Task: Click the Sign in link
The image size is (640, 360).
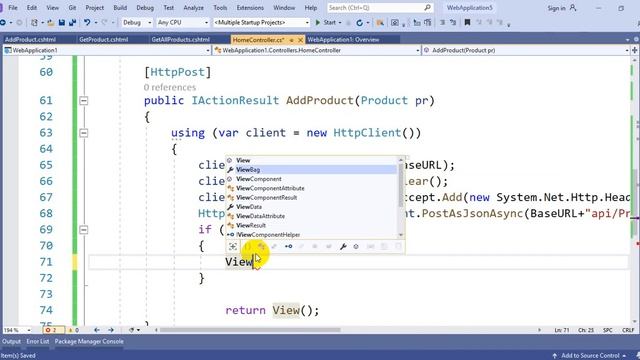Action: click(x=556, y=8)
